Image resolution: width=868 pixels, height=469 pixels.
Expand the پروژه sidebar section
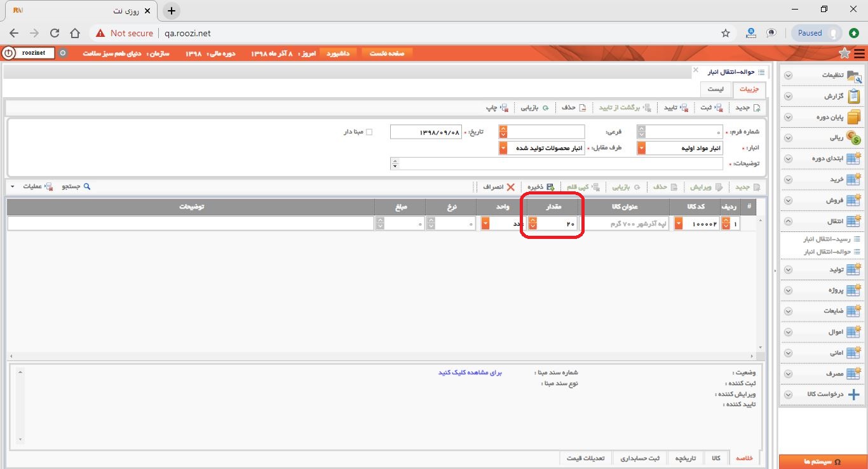pyautogui.click(x=789, y=290)
